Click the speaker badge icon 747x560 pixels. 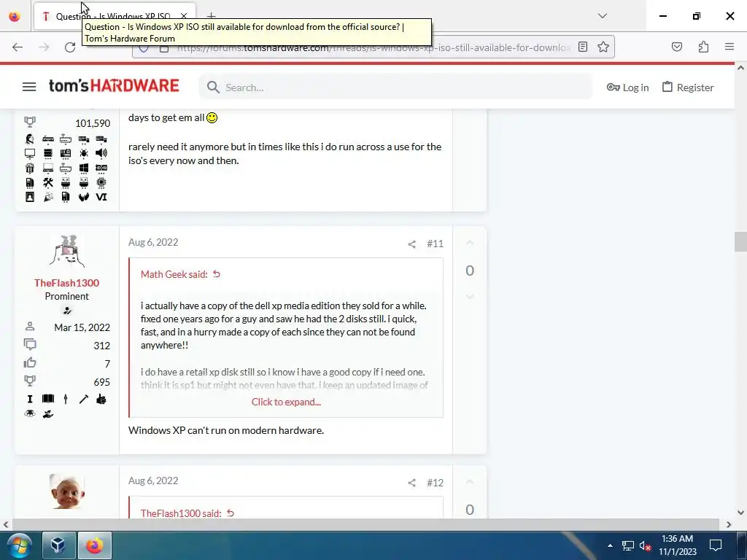[101, 153]
